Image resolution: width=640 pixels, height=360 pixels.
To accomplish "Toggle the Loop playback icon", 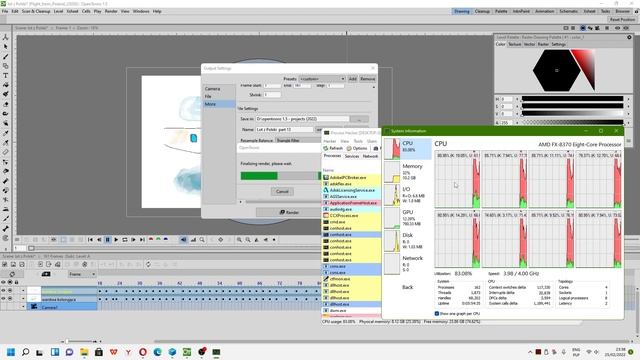I will [125, 240].
